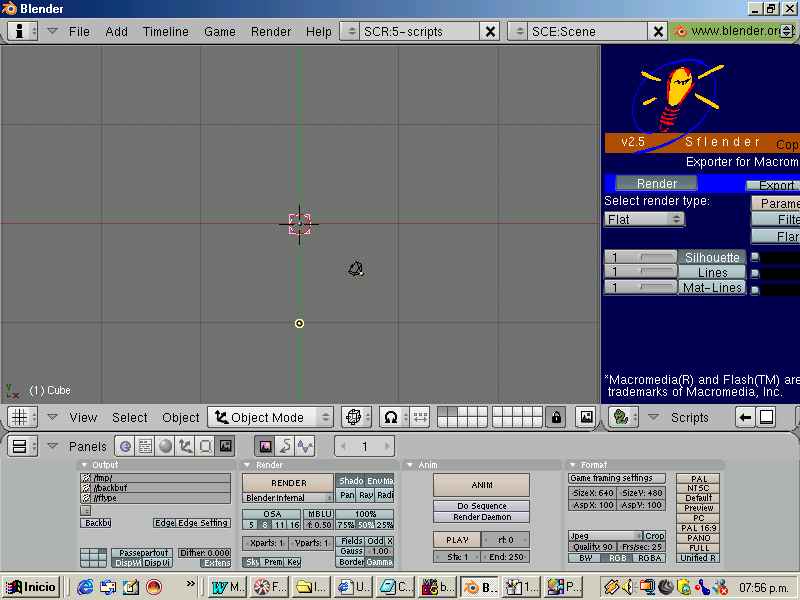Click the ANIM button
800x600 pixels.
click(482, 485)
